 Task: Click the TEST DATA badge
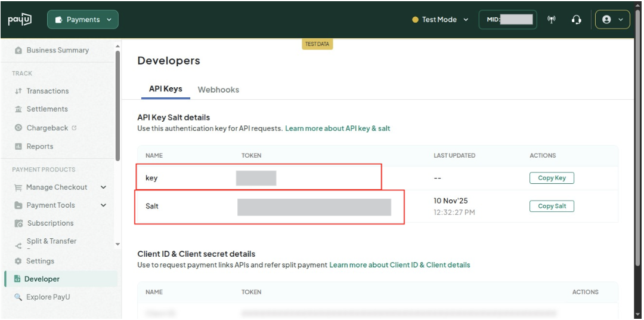coord(317,44)
